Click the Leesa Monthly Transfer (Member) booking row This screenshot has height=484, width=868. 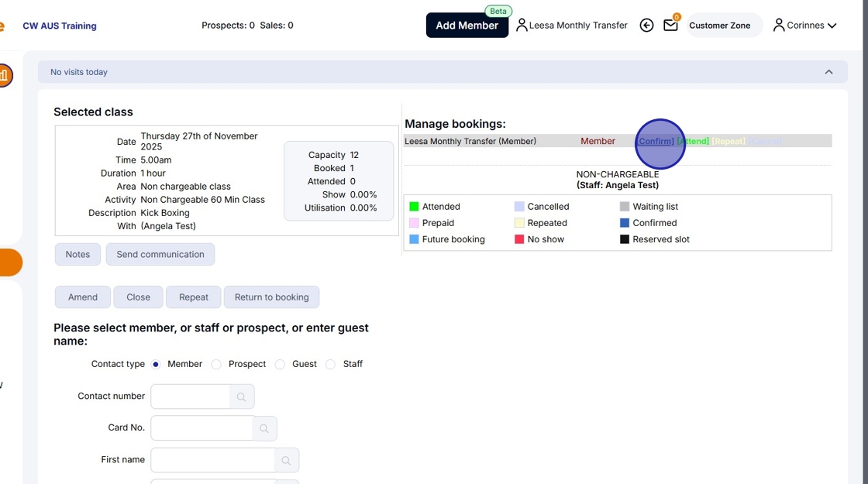pos(618,141)
